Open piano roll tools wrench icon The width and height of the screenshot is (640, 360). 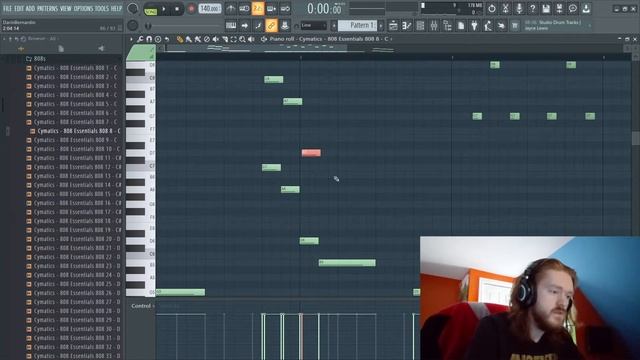point(140,39)
